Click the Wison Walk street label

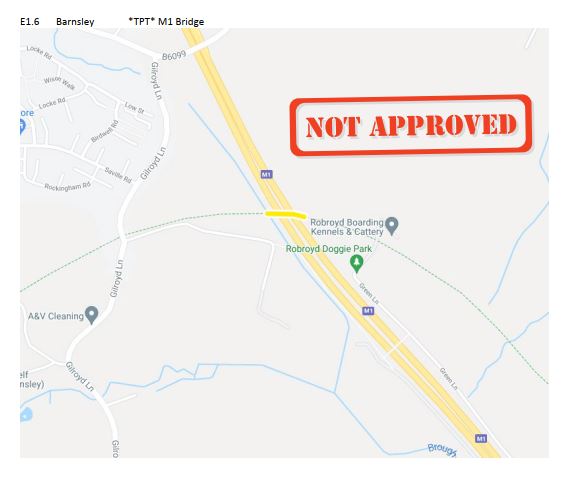coord(59,83)
